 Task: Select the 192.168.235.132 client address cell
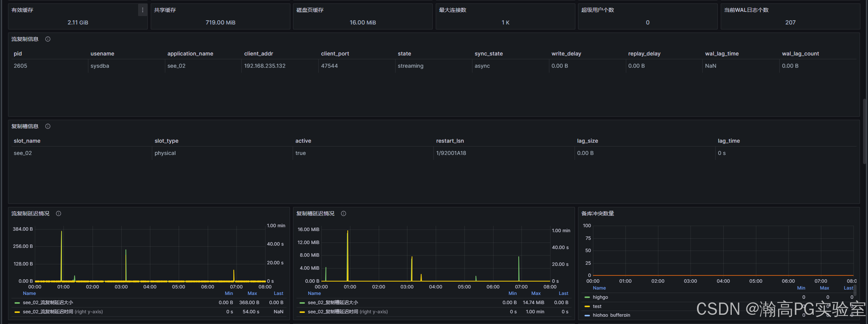pos(265,66)
